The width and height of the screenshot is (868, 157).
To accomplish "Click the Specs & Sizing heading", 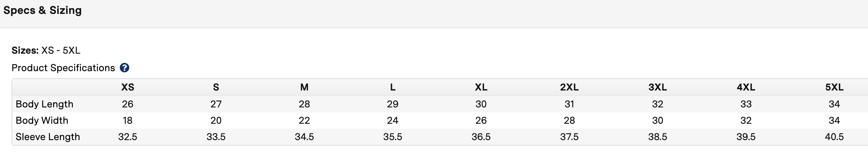I will [43, 10].
